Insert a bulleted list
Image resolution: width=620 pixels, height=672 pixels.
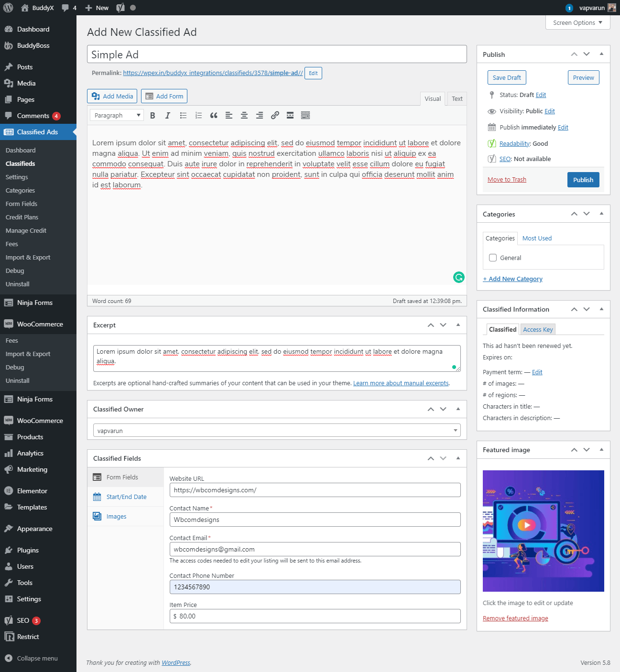pos(183,115)
